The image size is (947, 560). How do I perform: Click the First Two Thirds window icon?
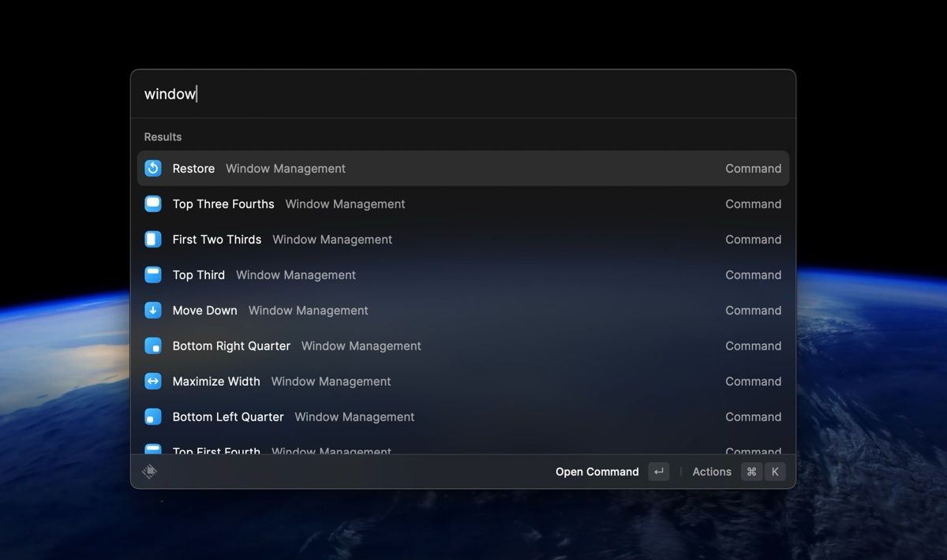coord(152,239)
